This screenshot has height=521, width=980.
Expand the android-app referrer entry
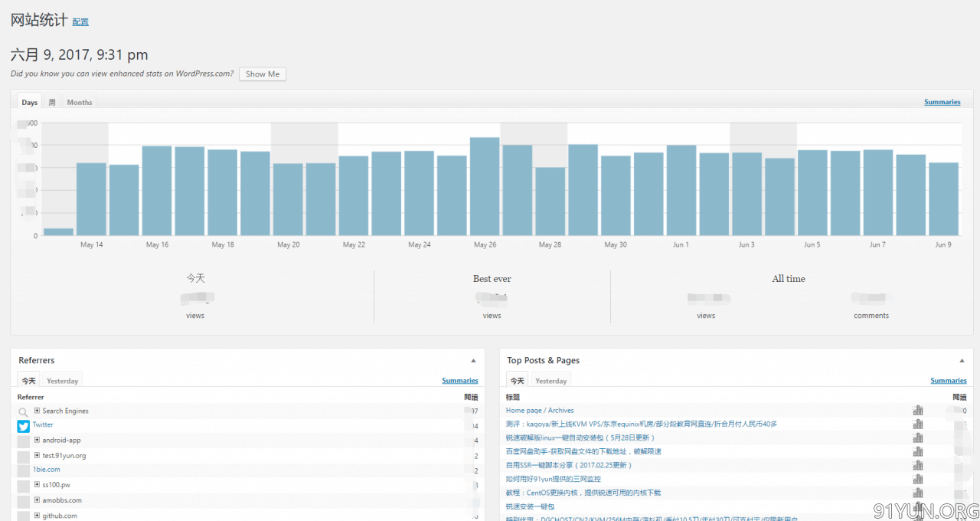coord(37,441)
